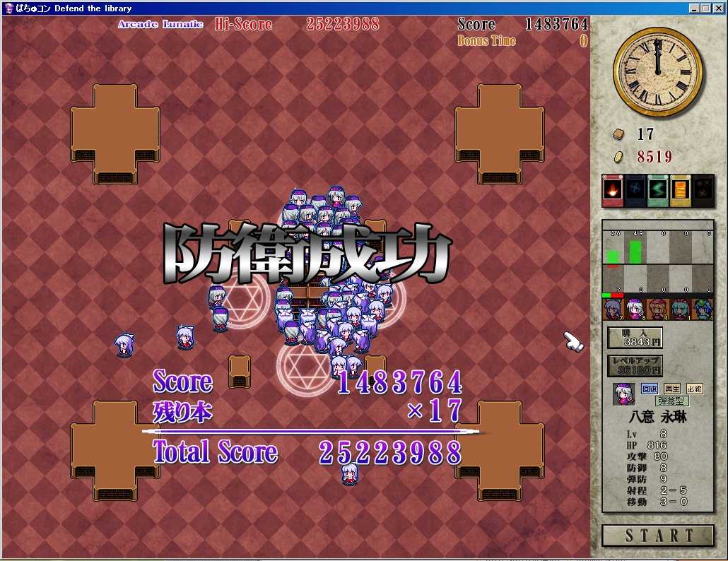Click the Arcade Lunatic mode label
Screen dimensions: 728x561
pyautogui.click(x=160, y=24)
